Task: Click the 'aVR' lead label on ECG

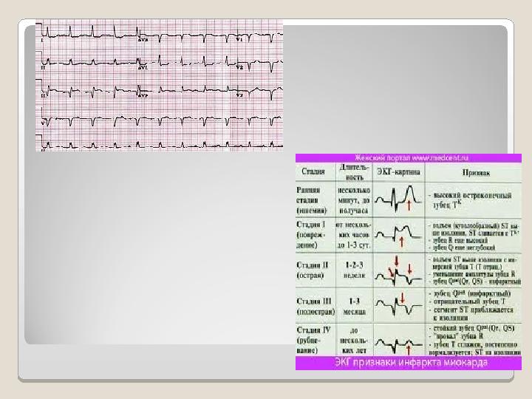Action: click(x=143, y=41)
